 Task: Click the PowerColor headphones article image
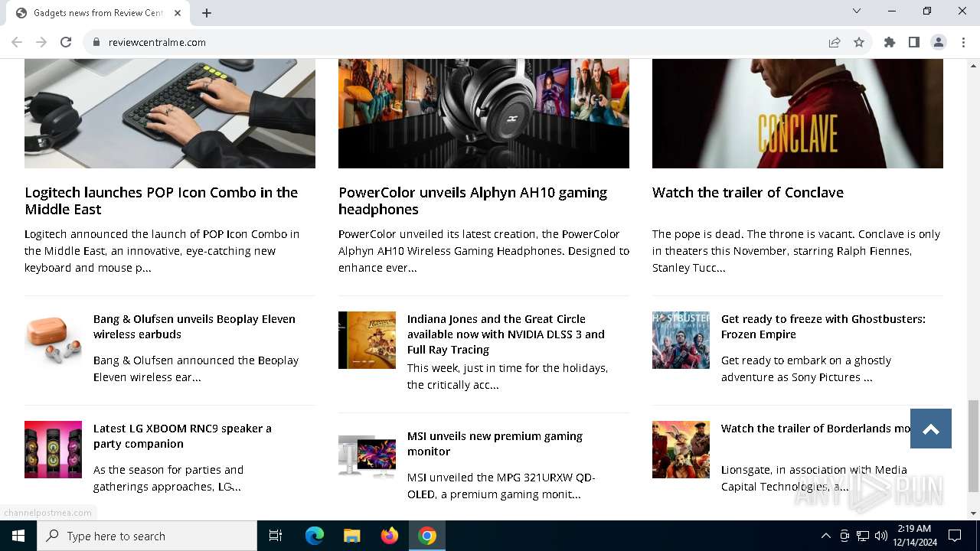(484, 113)
